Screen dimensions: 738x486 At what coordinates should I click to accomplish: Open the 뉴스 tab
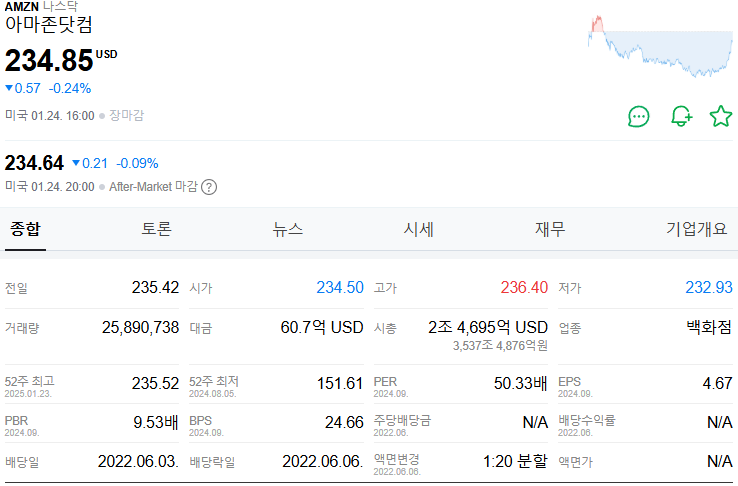pos(288,229)
